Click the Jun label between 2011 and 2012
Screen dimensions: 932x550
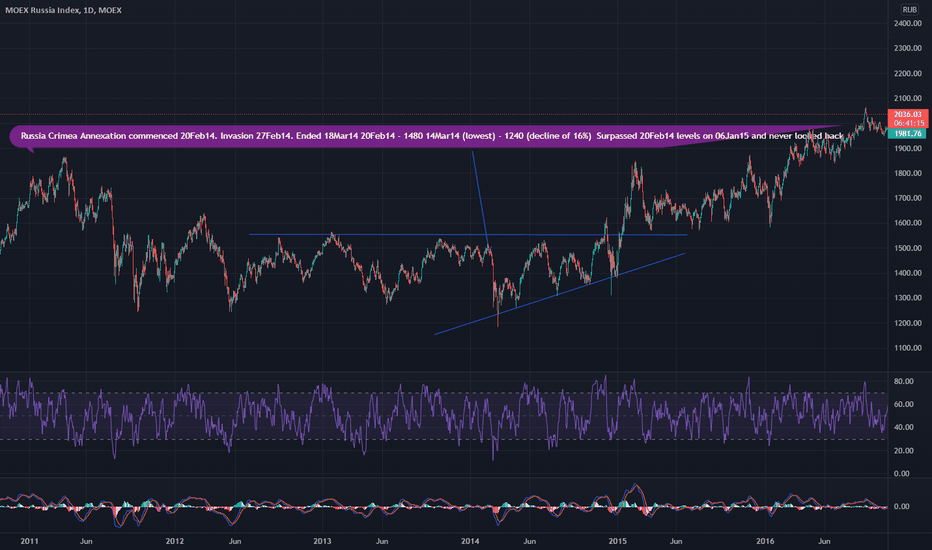[86, 541]
